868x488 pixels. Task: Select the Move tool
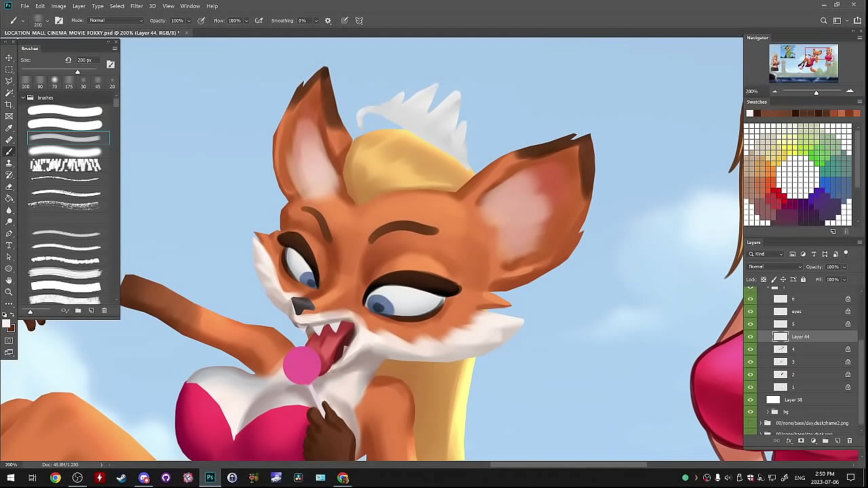(x=9, y=58)
